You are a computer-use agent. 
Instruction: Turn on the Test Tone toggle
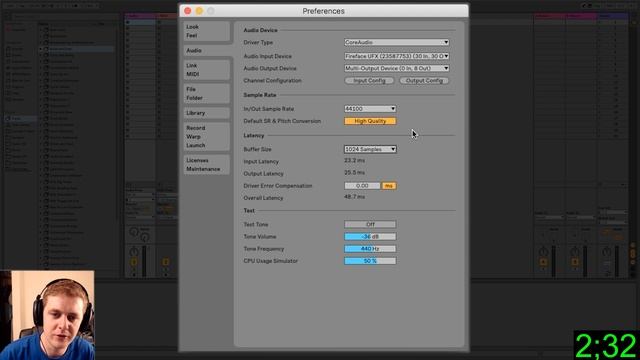point(370,224)
